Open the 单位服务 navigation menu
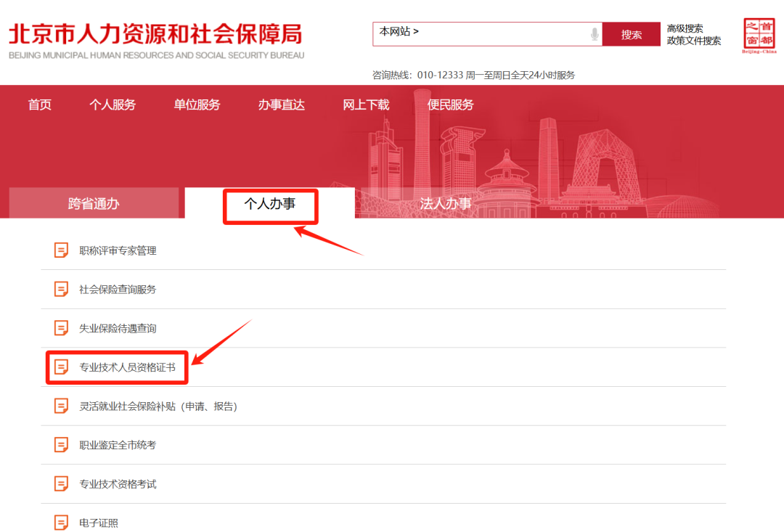This screenshot has height=532, width=784. [197, 105]
